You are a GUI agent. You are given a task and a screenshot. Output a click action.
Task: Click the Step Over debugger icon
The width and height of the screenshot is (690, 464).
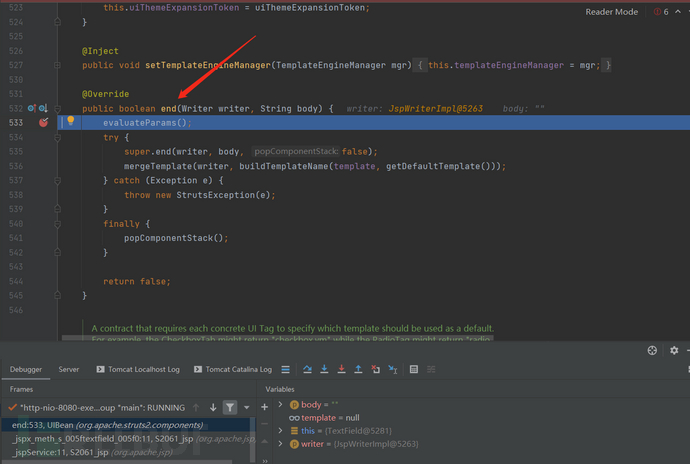click(x=309, y=369)
